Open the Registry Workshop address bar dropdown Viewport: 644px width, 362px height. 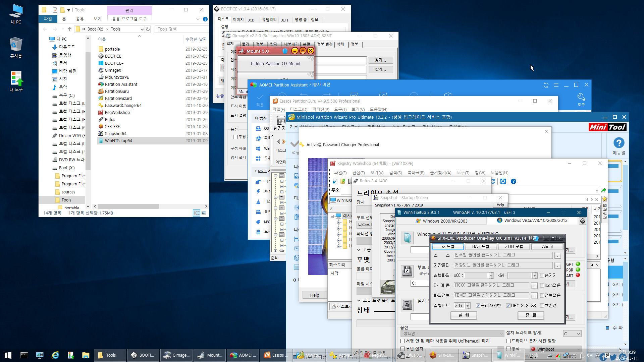pos(597,190)
